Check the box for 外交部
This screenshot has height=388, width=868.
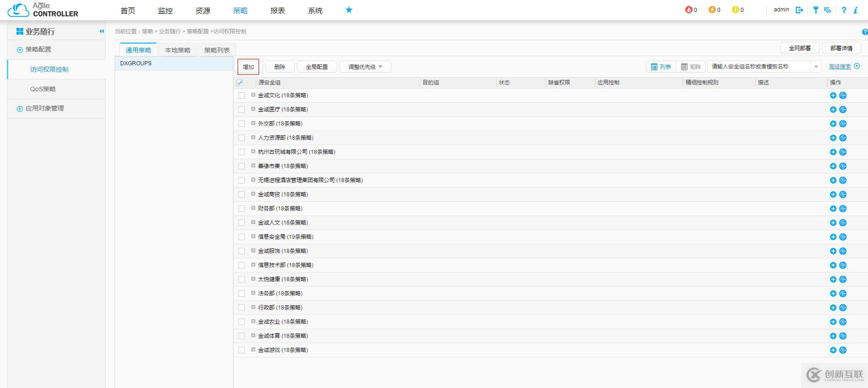click(242, 124)
